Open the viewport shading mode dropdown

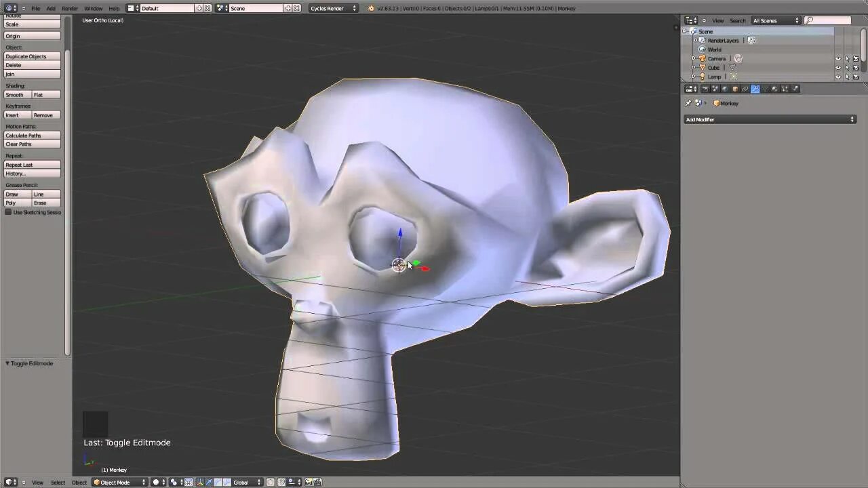coord(159,482)
